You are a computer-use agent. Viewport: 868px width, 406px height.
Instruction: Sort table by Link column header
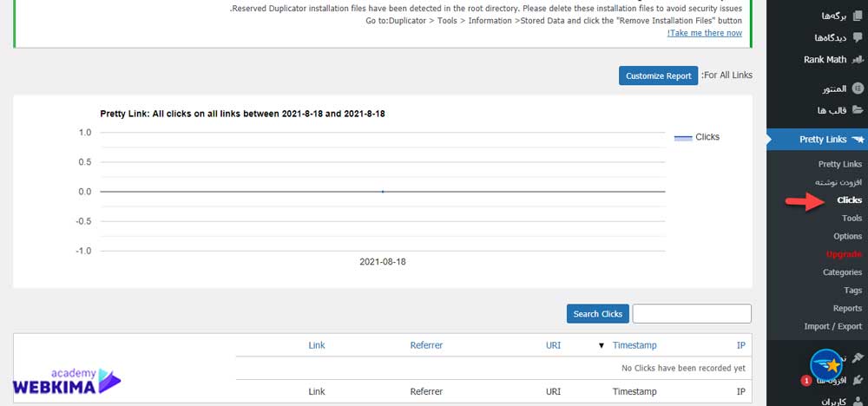[317, 345]
